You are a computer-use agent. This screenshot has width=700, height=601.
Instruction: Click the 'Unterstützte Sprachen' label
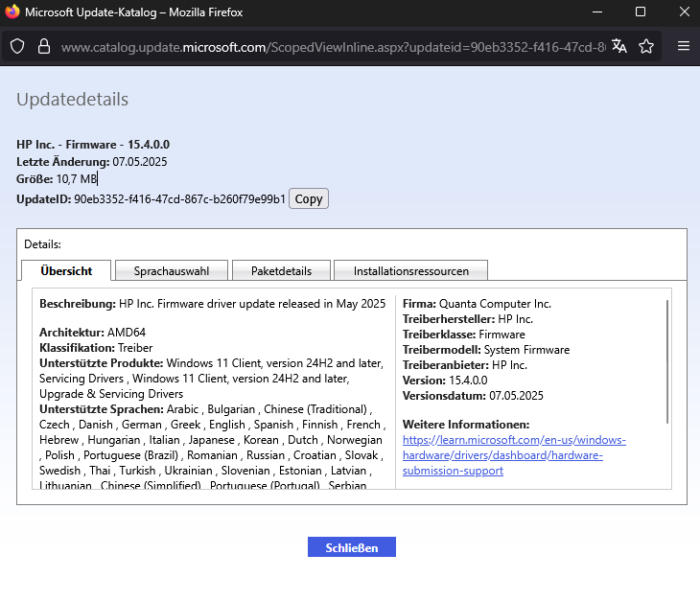[x=102, y=409]
